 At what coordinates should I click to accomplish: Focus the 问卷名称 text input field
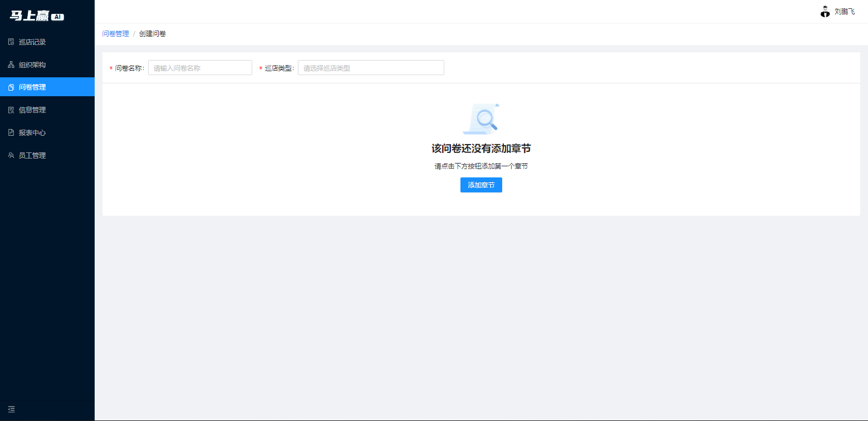tap(199, 67)
